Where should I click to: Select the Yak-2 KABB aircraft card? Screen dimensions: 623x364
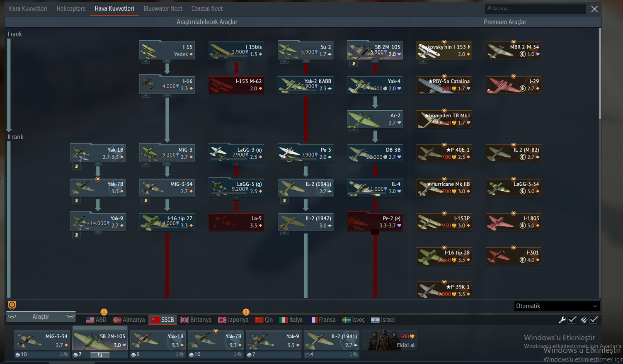[x=306, y=85]
